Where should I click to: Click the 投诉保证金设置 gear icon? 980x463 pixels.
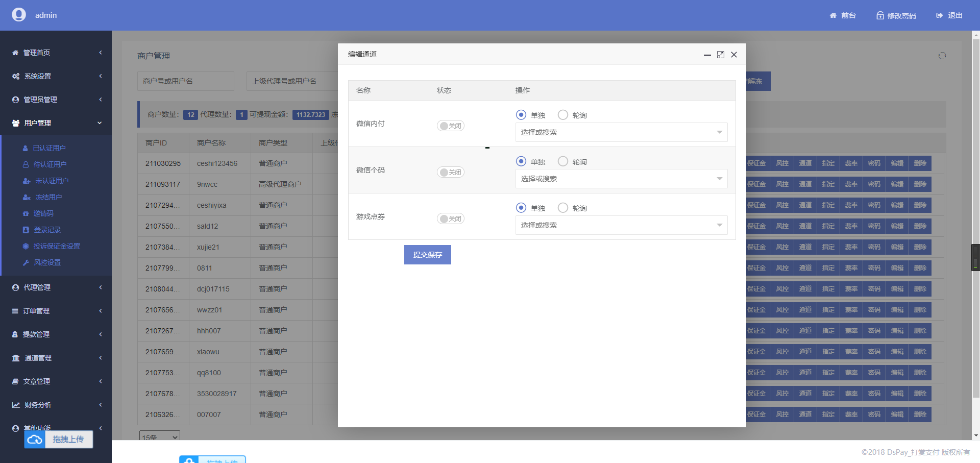pos(26,246)
